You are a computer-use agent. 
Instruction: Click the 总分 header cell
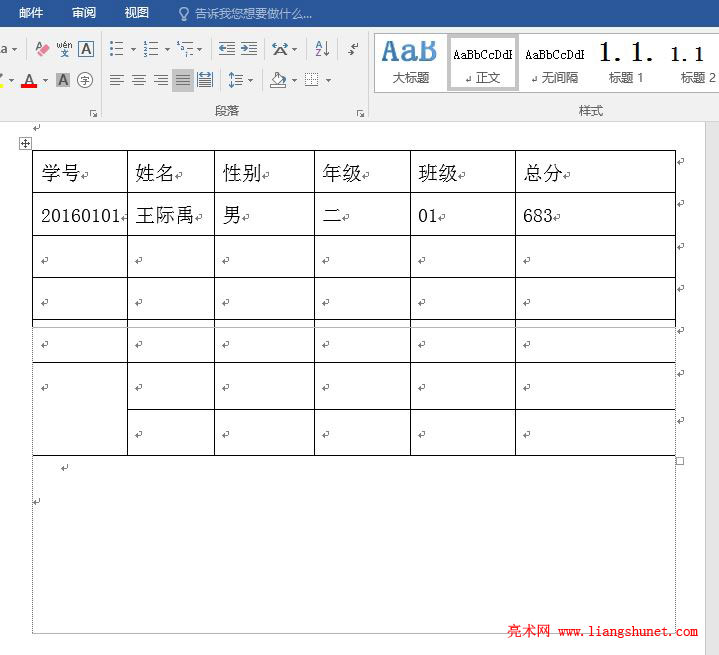(x=595, y=172)
